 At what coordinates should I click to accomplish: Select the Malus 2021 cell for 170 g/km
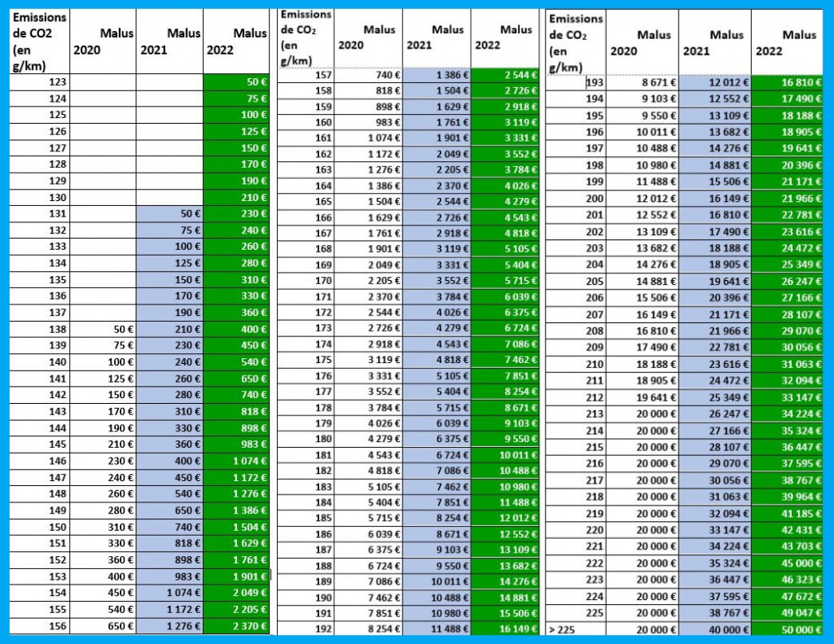(437, 282)
